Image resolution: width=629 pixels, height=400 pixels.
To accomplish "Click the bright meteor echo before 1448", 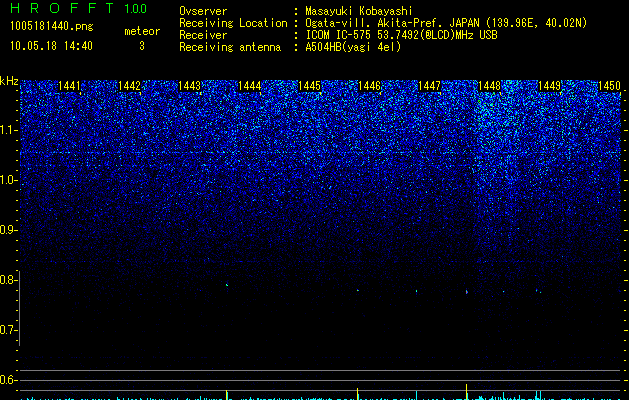I will pyautogui.click(x=467, y=292).
